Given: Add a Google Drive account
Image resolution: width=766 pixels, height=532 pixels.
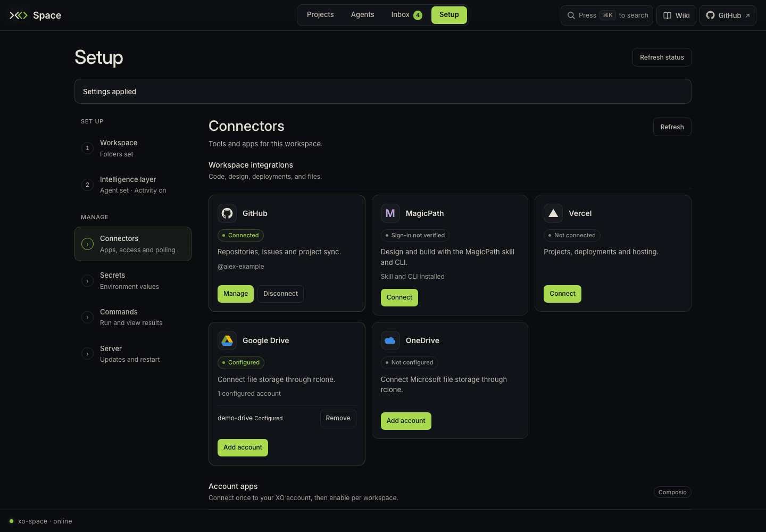Looking at the screenshot, I should (243, 447).
